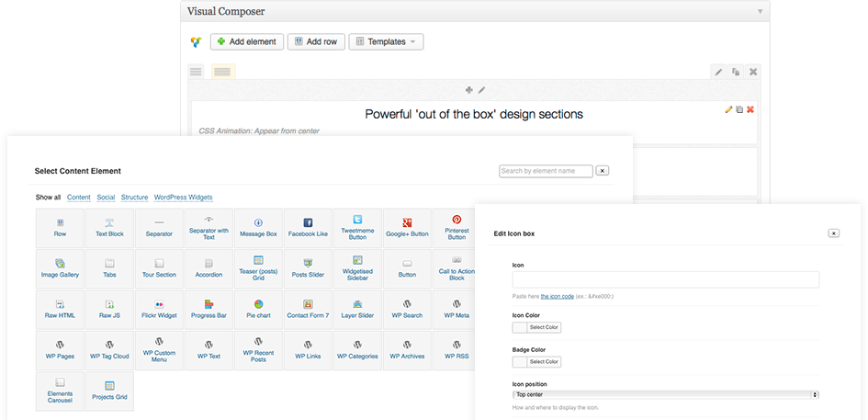Choose the Separator element
Screen dimensions: 868x420
pos(159,228)
